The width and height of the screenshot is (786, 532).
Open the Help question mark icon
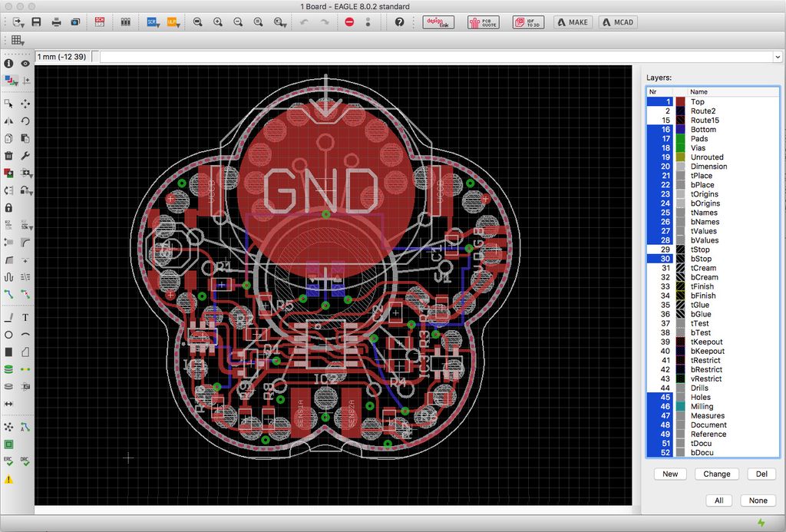click(x=399, y=22)
